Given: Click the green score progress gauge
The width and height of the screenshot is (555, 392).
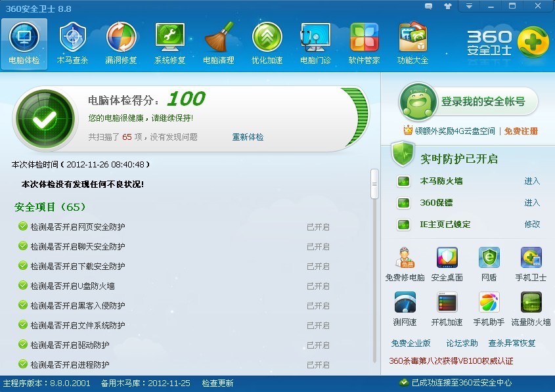Looking at the screenshot, I should [x=357, y=117].
